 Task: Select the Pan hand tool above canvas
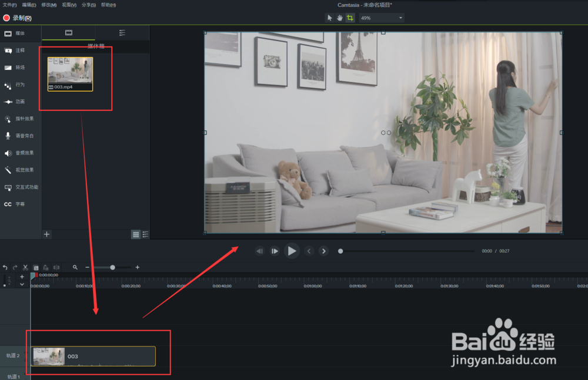pos(340,18)
